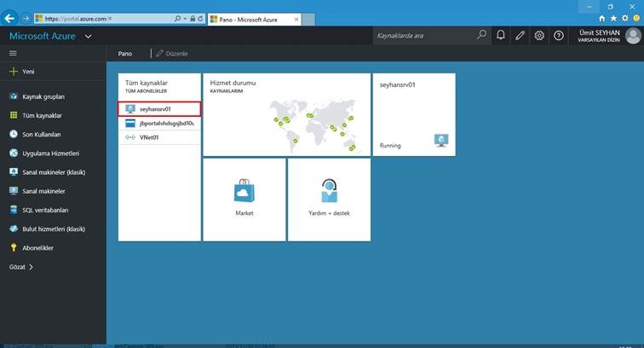Viewport: 644px width, 348px height.
Task: Click the browser back arrow button
Action: [x=9, y=19]
